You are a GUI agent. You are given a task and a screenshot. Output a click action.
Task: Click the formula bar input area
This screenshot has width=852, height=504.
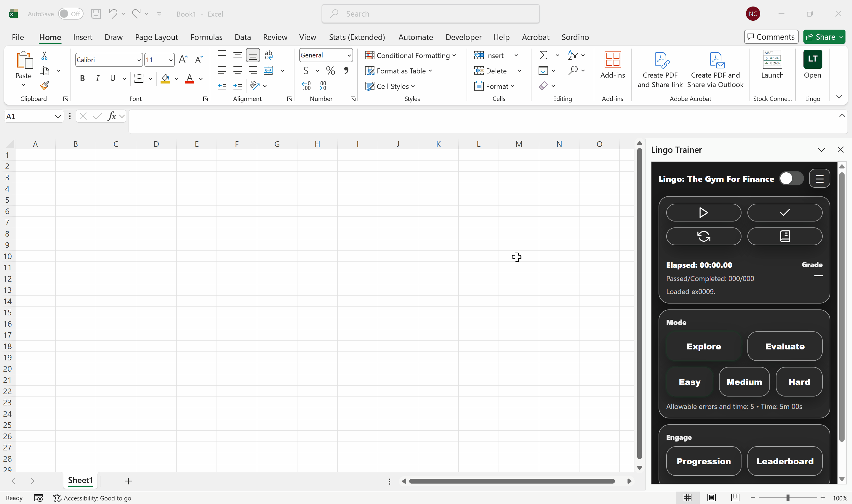pyautogui.click(x=482, y=122)
